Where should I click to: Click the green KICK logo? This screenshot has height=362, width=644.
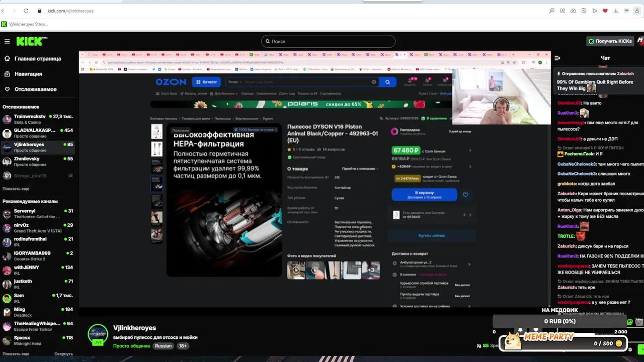(31, 41)
